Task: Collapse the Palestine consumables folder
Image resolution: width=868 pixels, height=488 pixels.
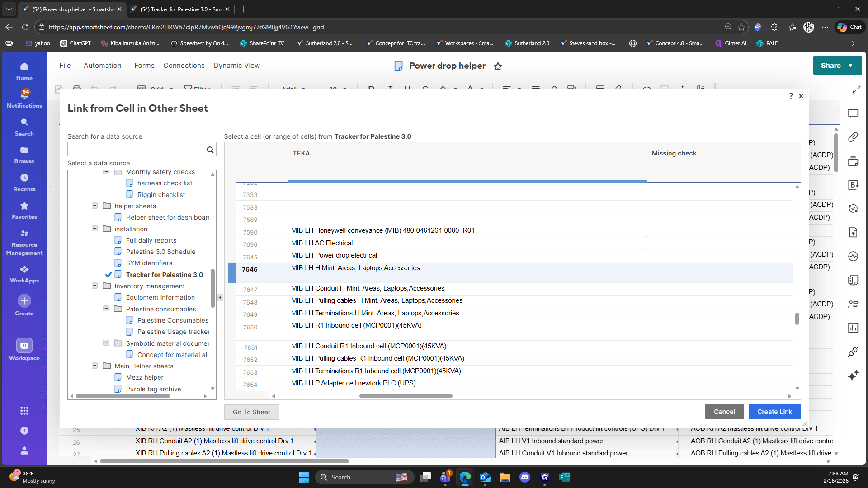Action: coord(106,309)
